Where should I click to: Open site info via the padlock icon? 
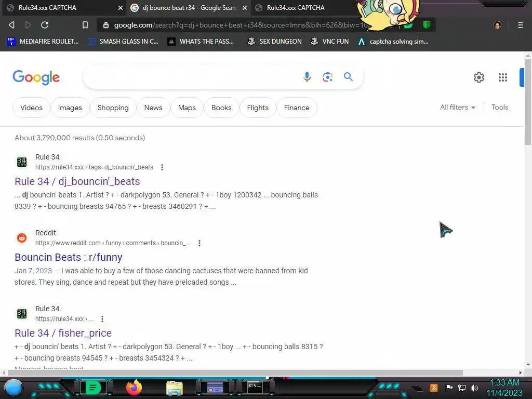coord(106,25)
